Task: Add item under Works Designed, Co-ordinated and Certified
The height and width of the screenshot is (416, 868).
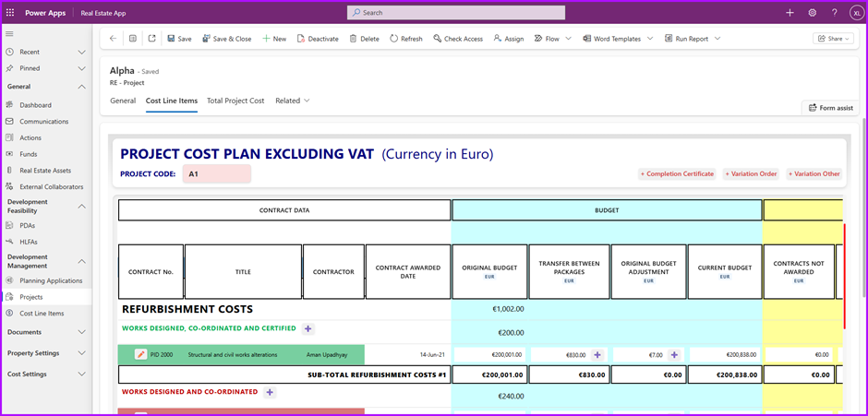Action: pyautogui.click(x=308, y=328)
